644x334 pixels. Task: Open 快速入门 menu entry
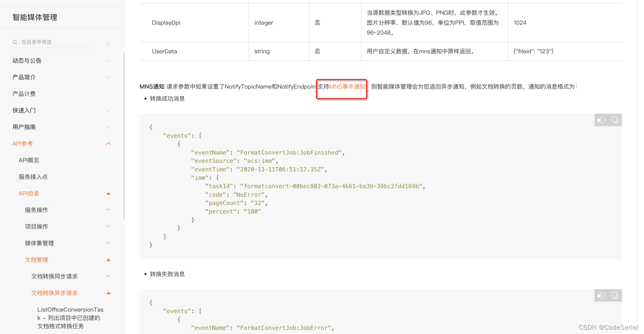24,110
